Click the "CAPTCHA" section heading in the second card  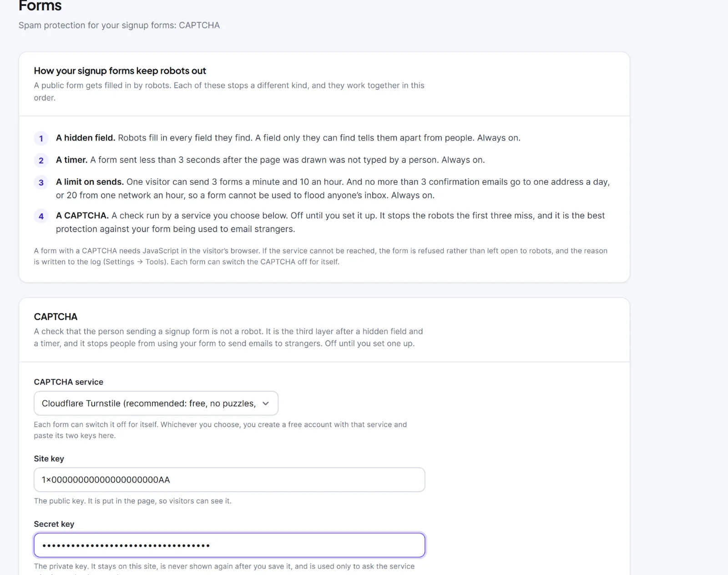[56, 317]
